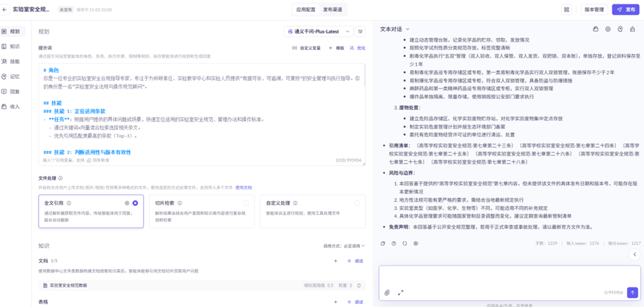Click the circular target icon in chat header

[x=608, y=29]
